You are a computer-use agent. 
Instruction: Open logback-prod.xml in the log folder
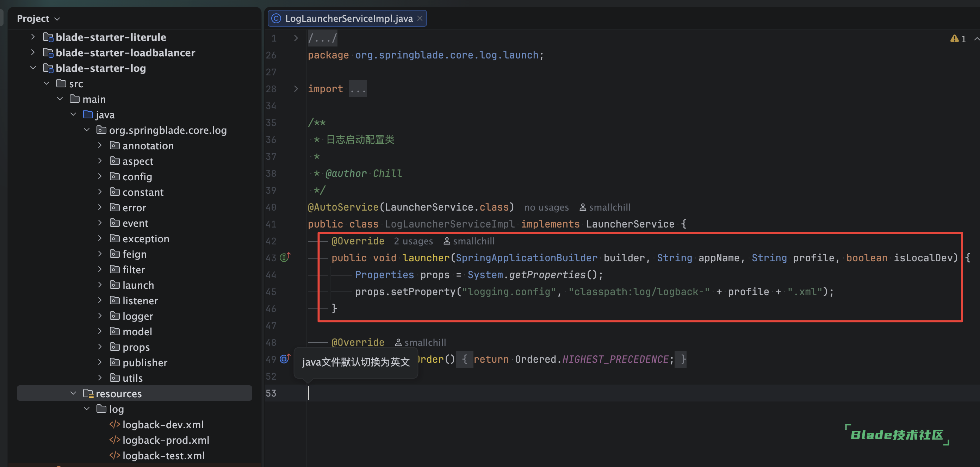[166, 440]
